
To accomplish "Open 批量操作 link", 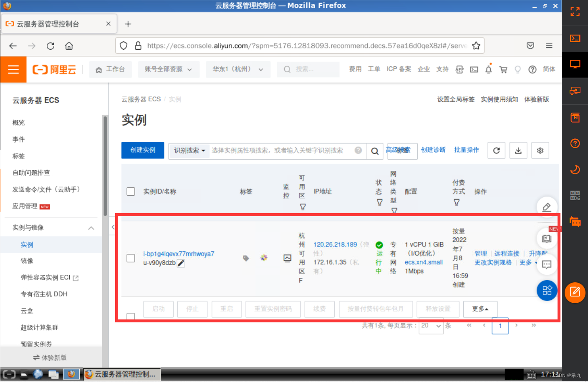I will (467, 150).
